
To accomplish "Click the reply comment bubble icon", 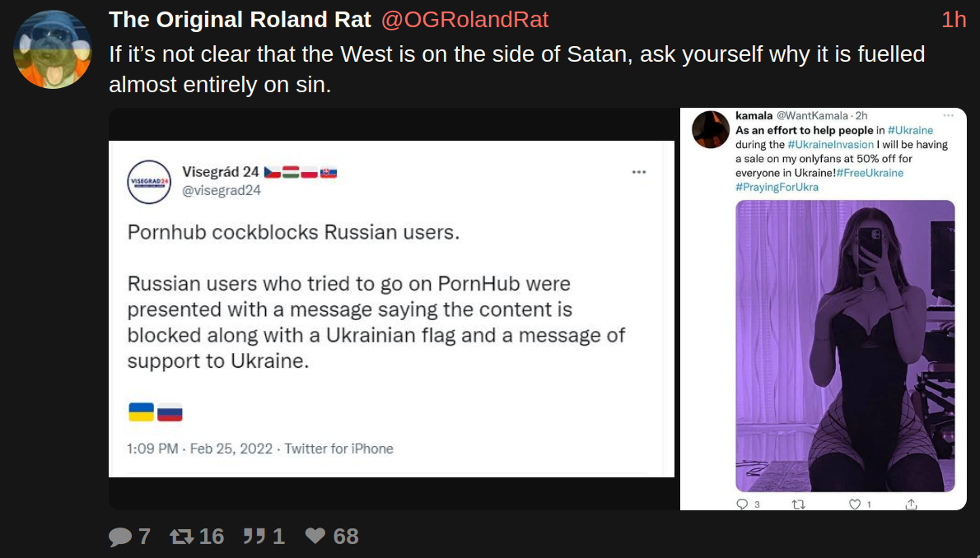I will point(120,537).
